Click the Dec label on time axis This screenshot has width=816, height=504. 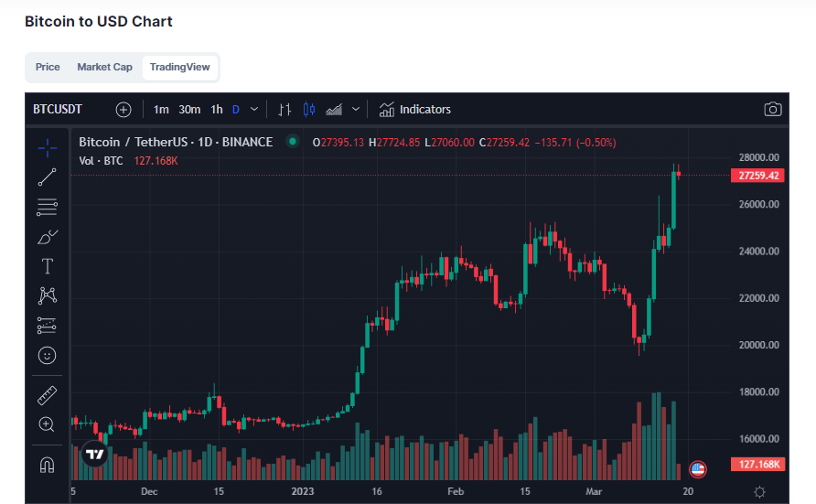(149, 491)
